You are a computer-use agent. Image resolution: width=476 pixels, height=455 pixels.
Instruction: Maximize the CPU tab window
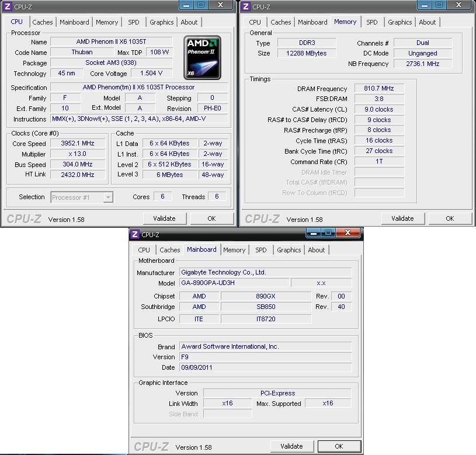[200, 5]
